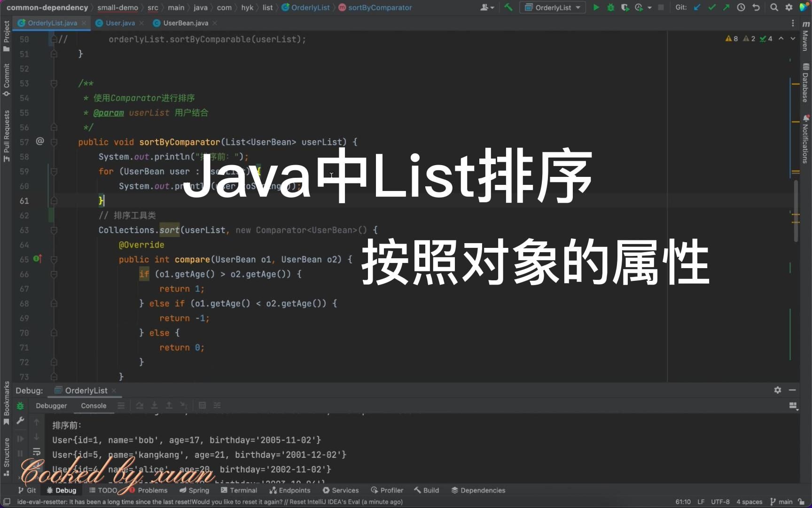Click Step Over in debug toolbar
This screenshot has width=812, height=508.
point(140,405)
